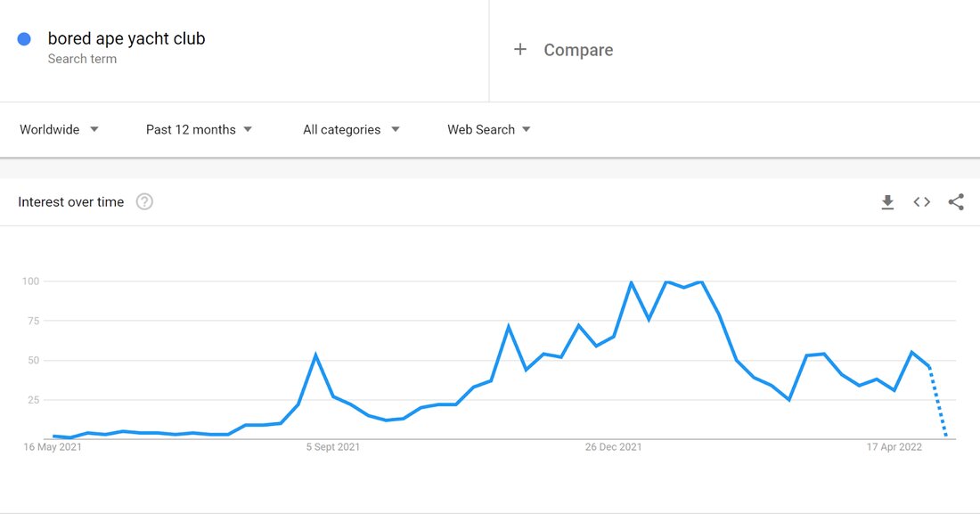Click the 17 Apr 2022 axis label
980x514 pixels.
894,447
